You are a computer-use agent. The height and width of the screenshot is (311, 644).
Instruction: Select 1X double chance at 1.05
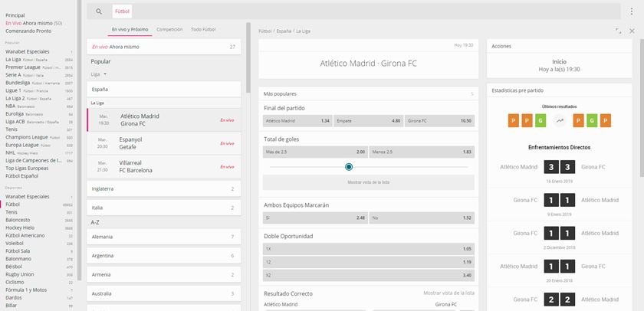coord(369,249)
